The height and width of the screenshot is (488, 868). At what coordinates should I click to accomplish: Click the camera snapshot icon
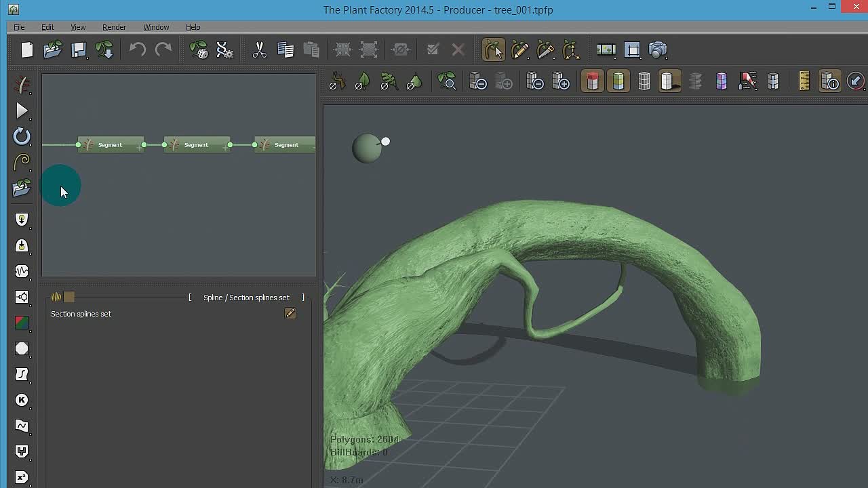(658, 49)
